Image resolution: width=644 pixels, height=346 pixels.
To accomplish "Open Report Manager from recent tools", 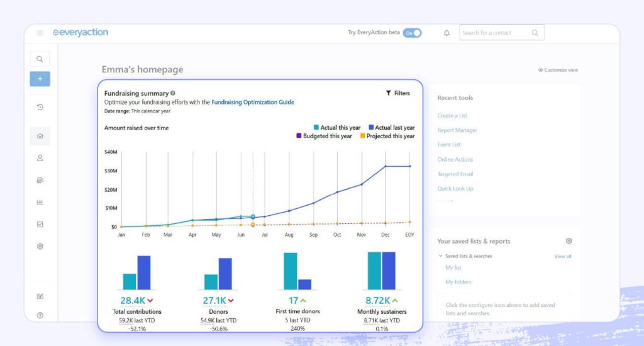I will click(457, 130).
